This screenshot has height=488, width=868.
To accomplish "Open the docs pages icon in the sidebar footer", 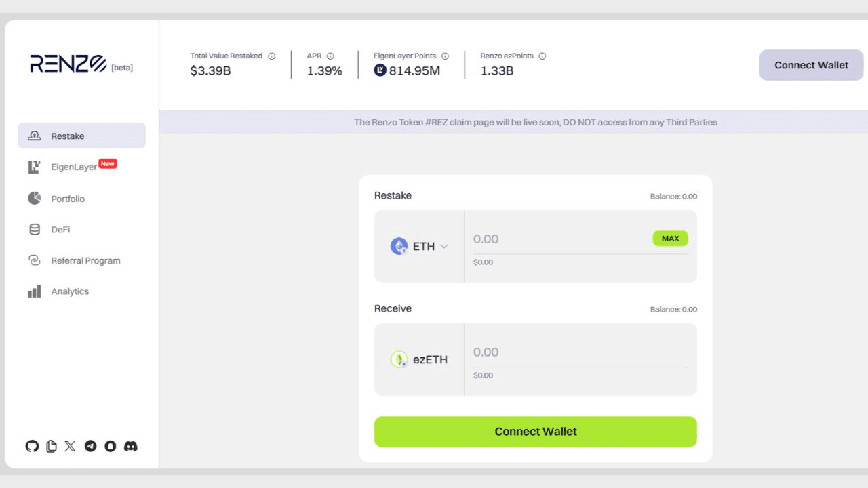I will click(52, 446).
